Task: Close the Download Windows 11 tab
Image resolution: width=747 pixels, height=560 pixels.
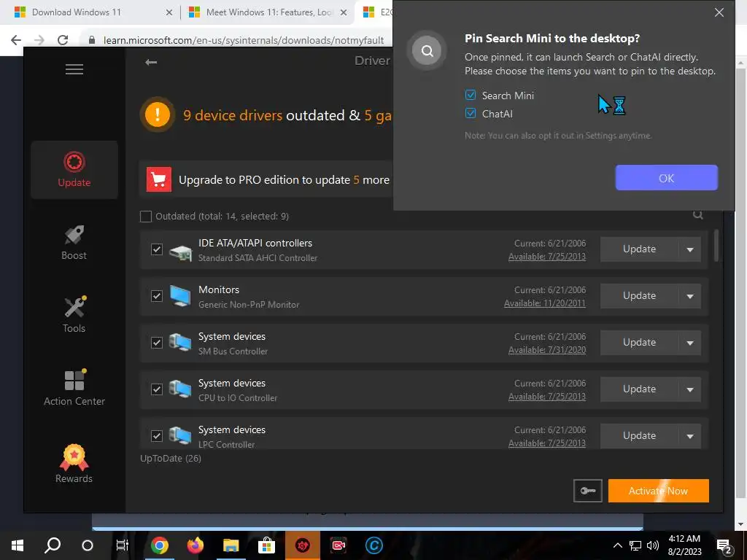Action: [169, 13]
